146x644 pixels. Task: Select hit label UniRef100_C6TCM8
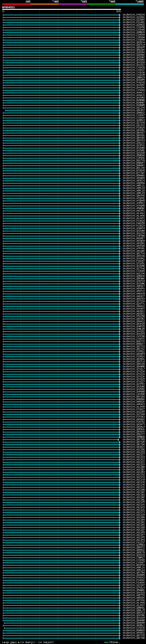(x=133, y=336)
